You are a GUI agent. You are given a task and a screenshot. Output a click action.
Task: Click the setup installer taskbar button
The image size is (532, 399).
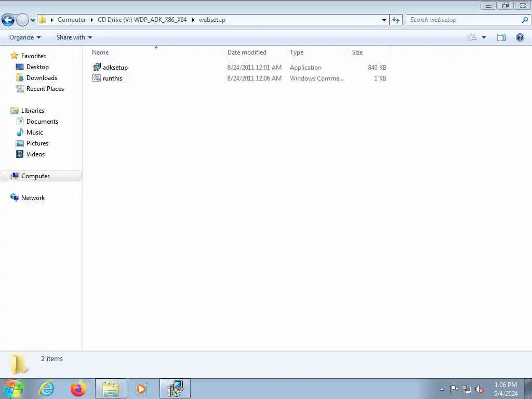click(x=175, y=389)
